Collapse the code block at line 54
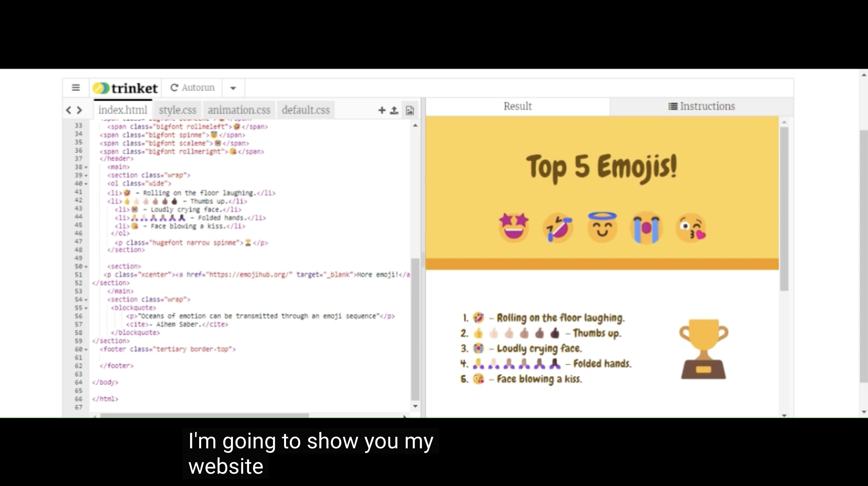 coord(86,300)
